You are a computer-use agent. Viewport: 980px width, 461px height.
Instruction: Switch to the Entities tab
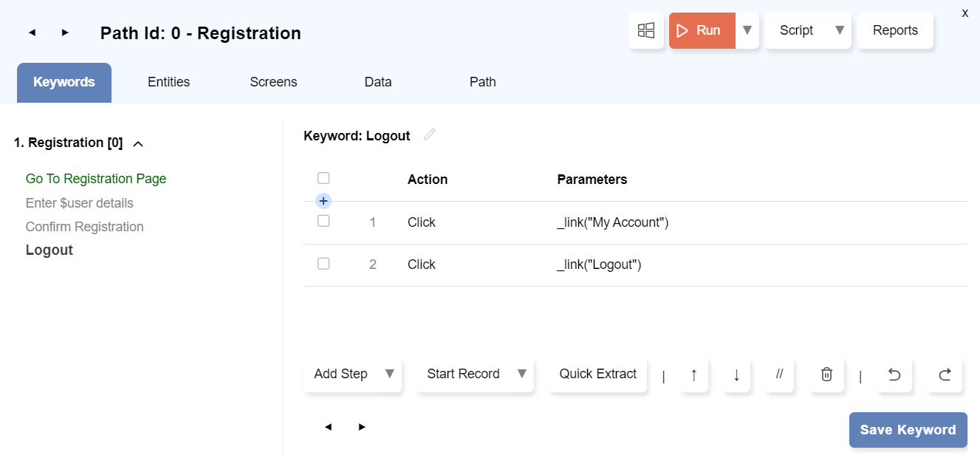(x=168, y=82)
